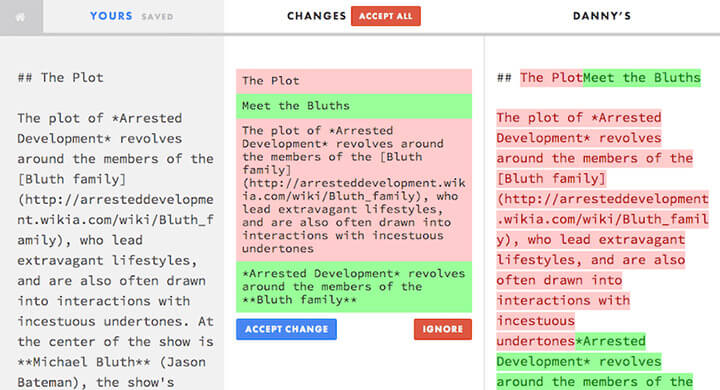This screenshot has height=390, width=720.
Task: Open the home icon in top-left corner
Action: click(20, 17)
